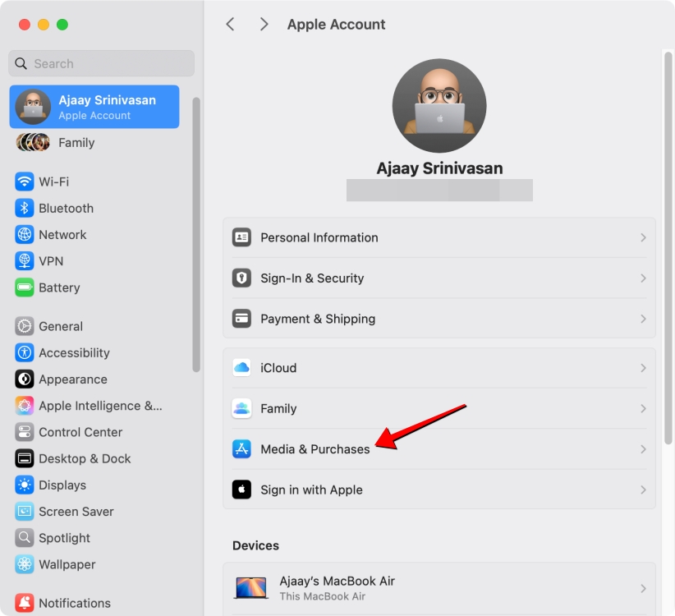Open the Media & Purchases label
The height and width of the screenshot is (616, 675).
coord(315,449)
